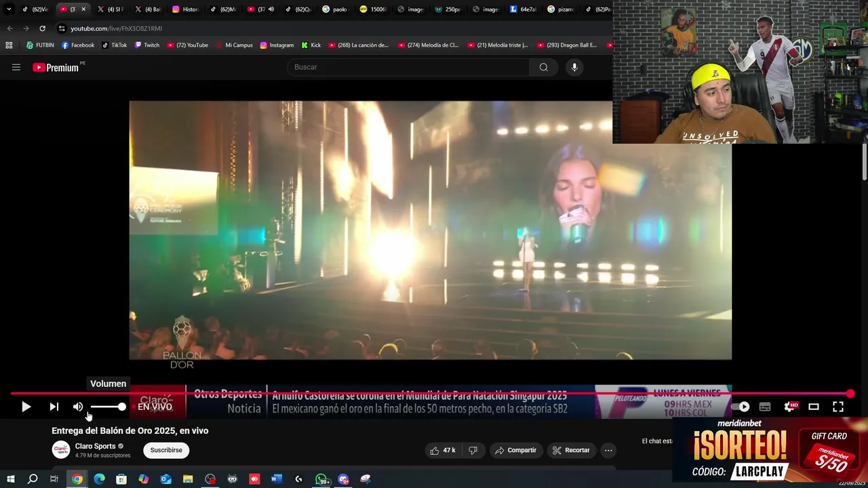The height and width of the screenshot is (488, 868).
Task: Click the search magnifier button
Action: point(543,67)
